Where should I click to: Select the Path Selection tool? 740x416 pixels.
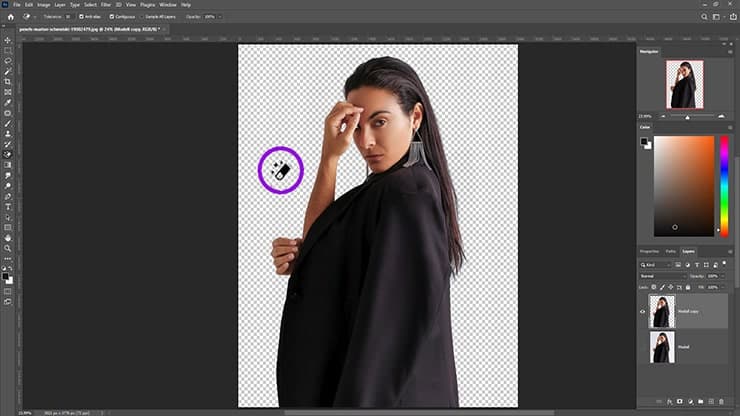(x=8, y=217)
